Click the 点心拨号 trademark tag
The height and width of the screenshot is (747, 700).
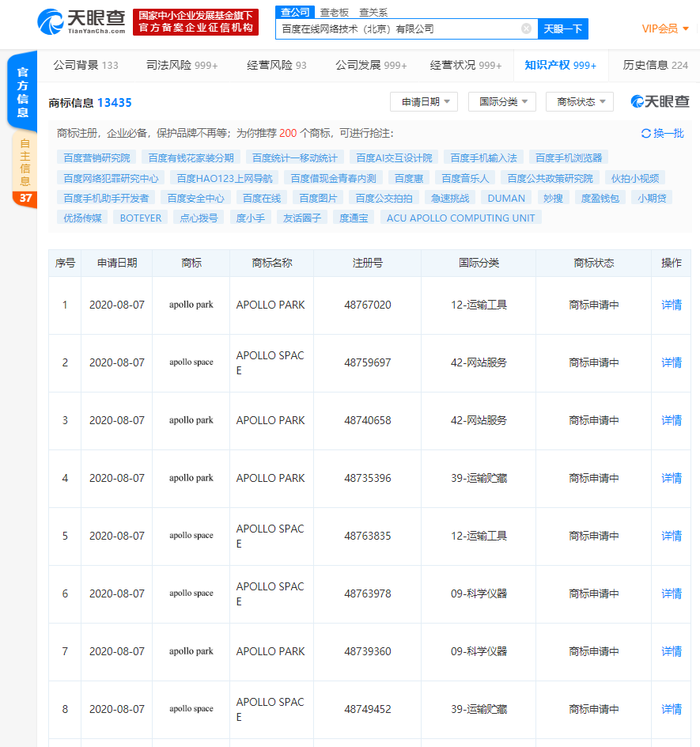tap(199, 218)
